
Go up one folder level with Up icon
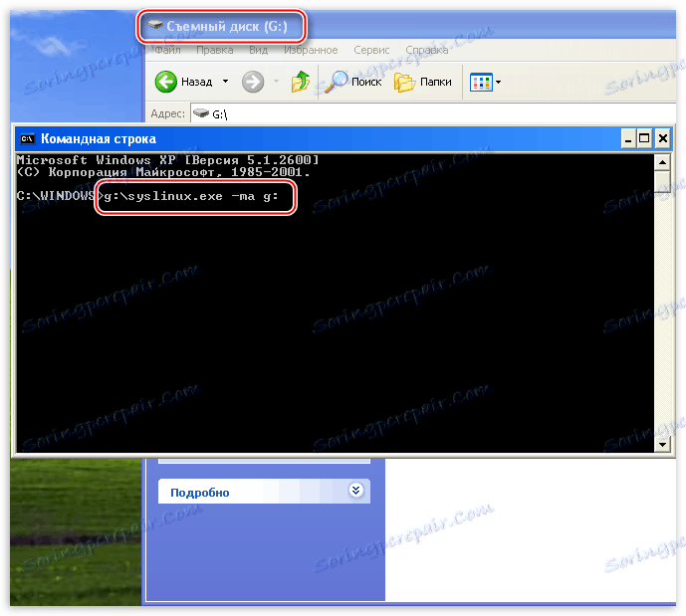(x=300, y=82)
